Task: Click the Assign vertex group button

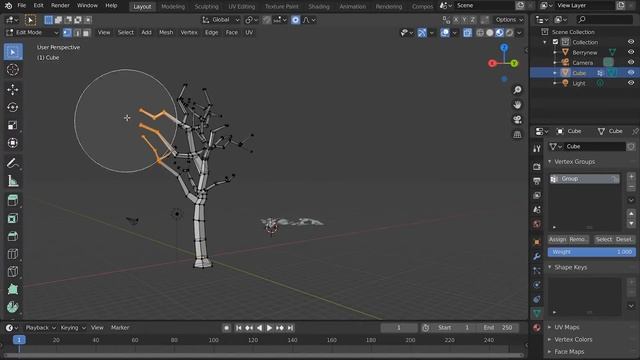Action: point(558,240)
